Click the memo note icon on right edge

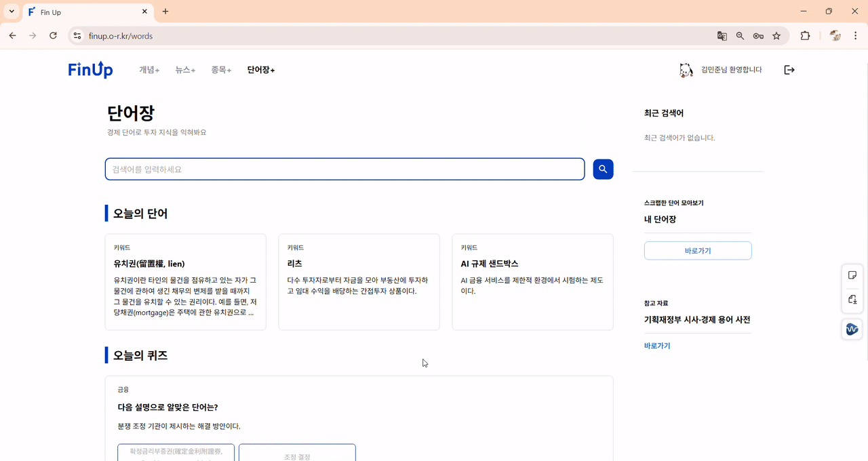tap(852, 275)
